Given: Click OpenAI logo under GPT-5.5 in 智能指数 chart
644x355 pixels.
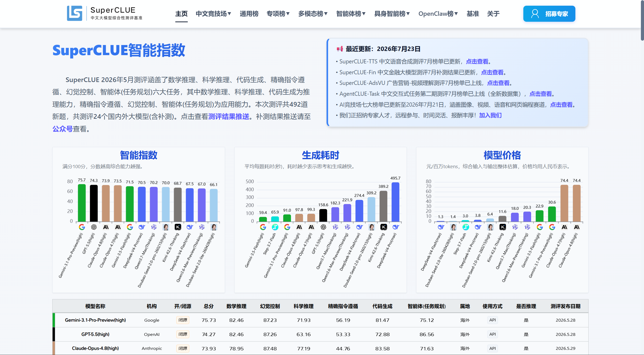Looking at the screenshot, I should pyautogui.click(x=94, y=227).
